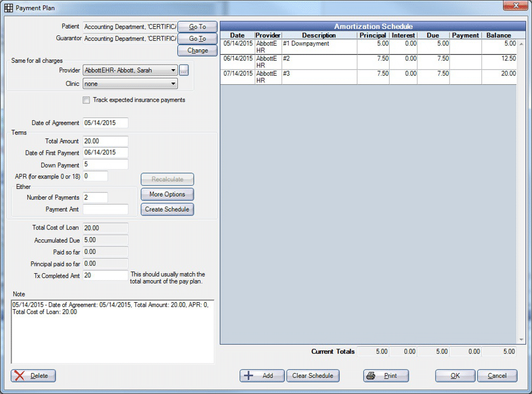The image size is (532, 394).
Task: Click Create Schedule button
Action: pyautogui.click(x=167, y=209)
